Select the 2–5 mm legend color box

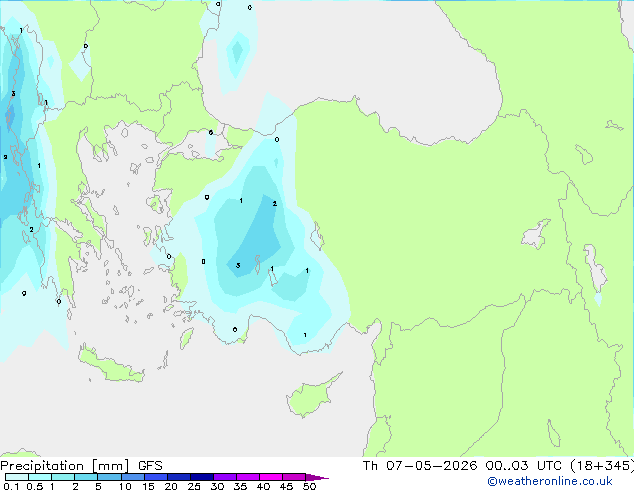[x=86, y=477]
